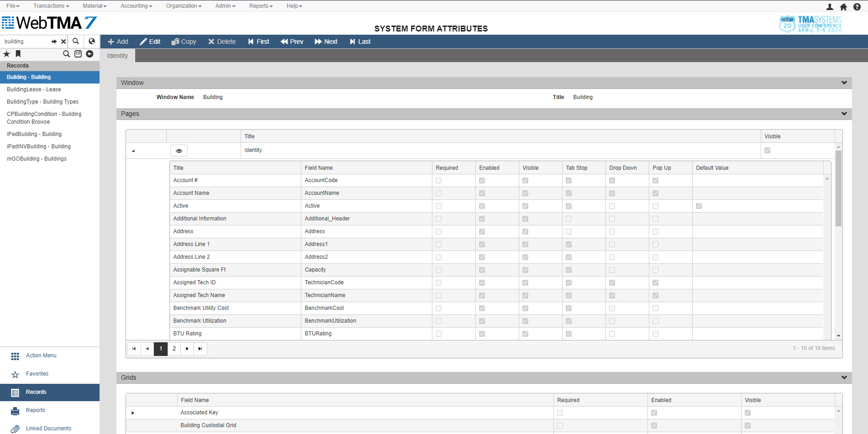This screenshot has width=868, height=434.
Task: Select the Identity tab
Action: 117,55
